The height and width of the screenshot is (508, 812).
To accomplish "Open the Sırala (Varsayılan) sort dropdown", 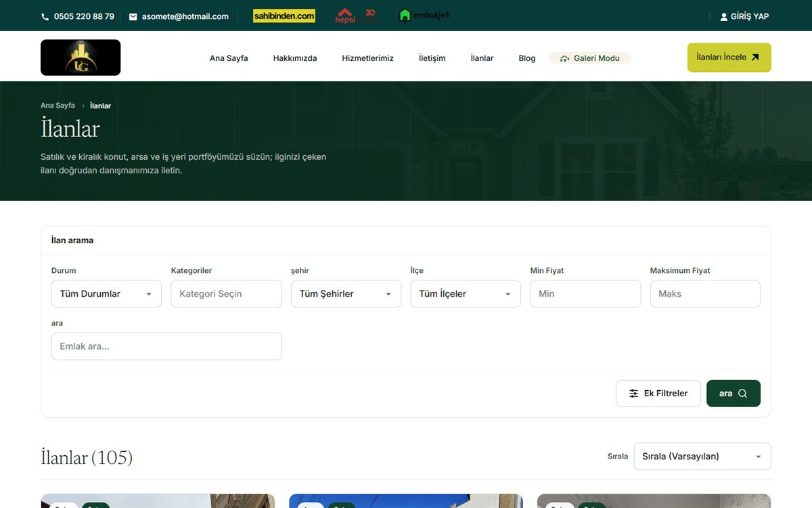I will click(x=702, y=457).
